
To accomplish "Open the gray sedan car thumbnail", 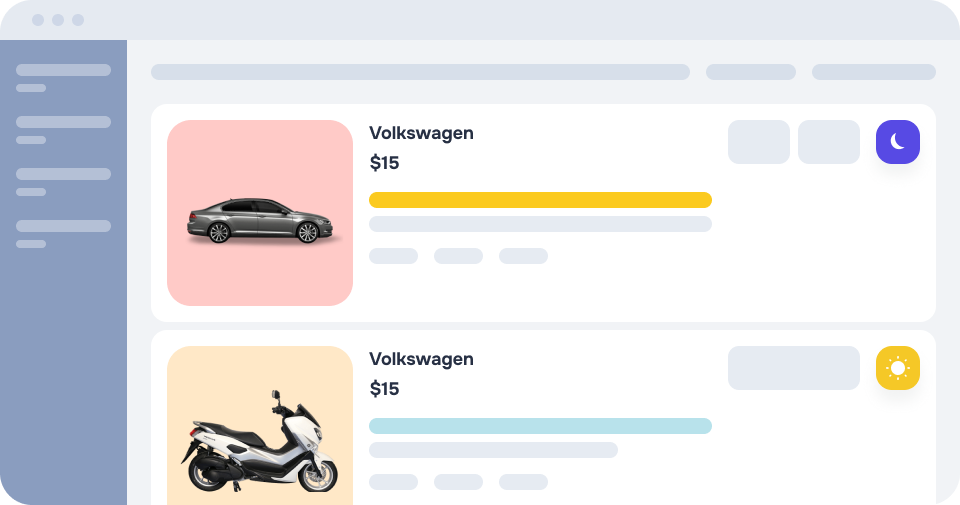I will [260, 213].
